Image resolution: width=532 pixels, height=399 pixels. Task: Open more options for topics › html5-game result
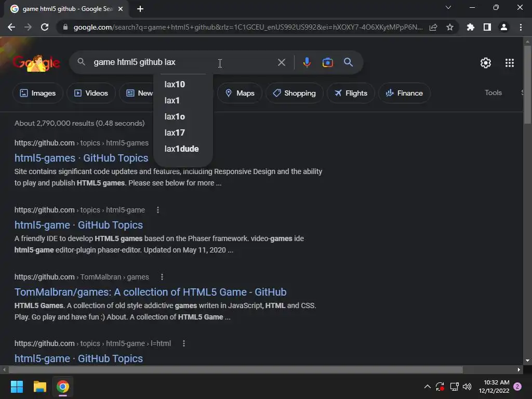click(158, 210)
